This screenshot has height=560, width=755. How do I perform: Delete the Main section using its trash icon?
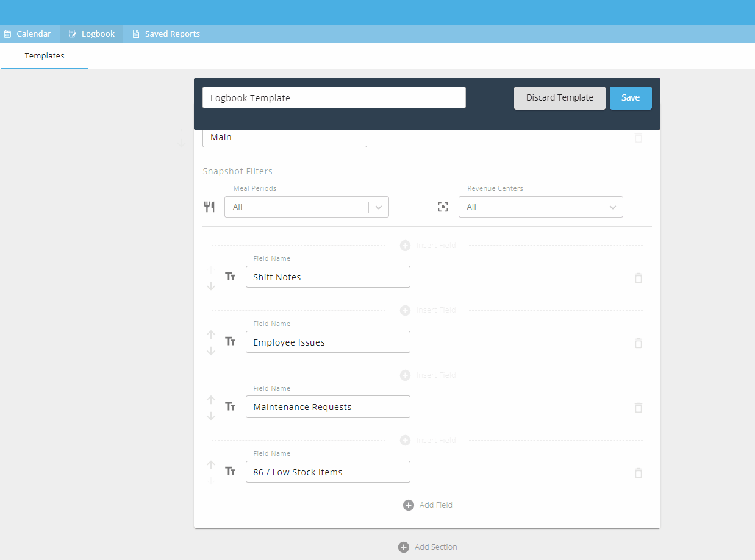[x=638, y=138]
